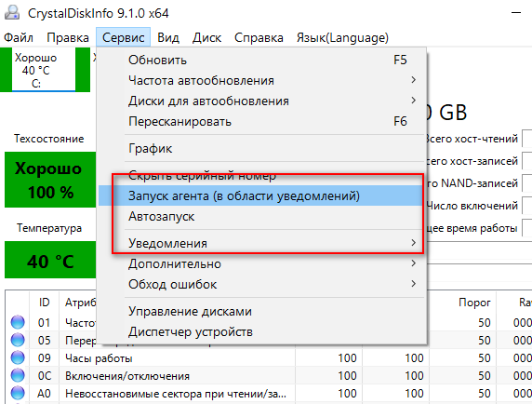Expand the Частота автообновления submenu
532x404 pixels.
tap(262, 80)
